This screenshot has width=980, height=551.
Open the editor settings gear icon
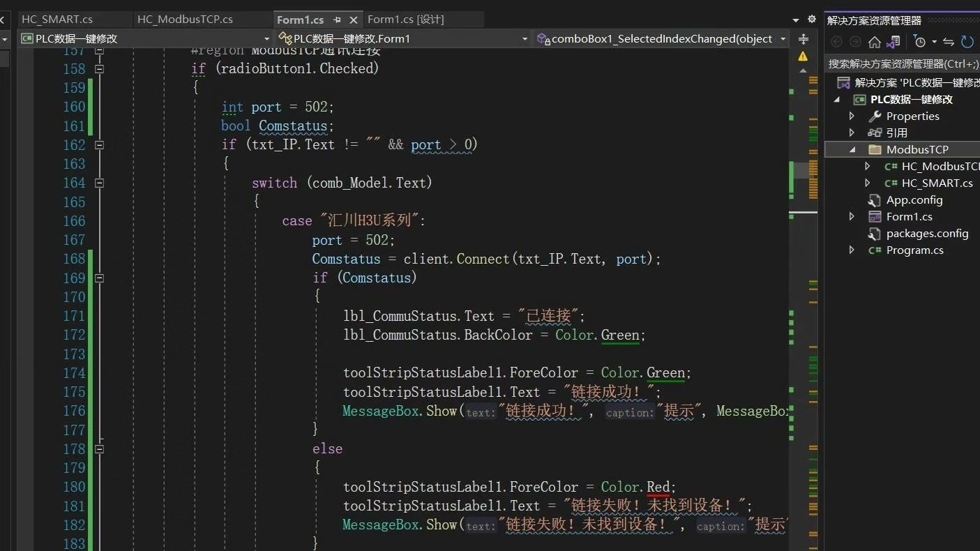click(x=811, y=19)
